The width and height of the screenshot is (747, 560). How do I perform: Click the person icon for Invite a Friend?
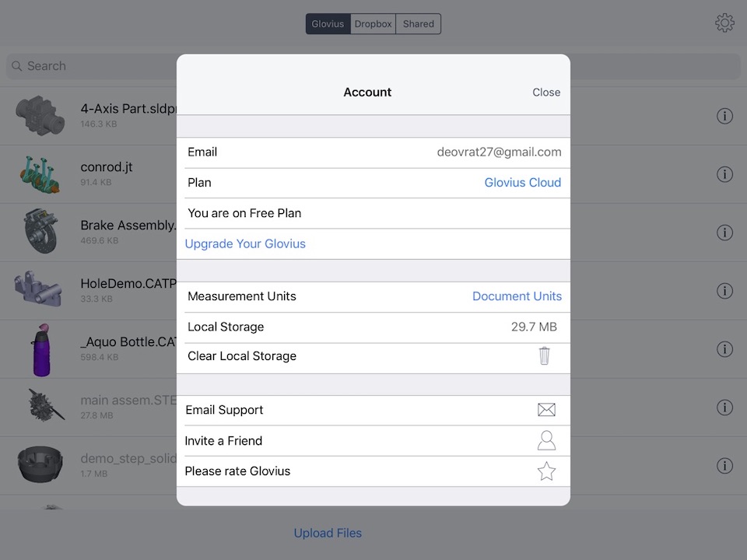pyautogui.click(x=546, y=440)
